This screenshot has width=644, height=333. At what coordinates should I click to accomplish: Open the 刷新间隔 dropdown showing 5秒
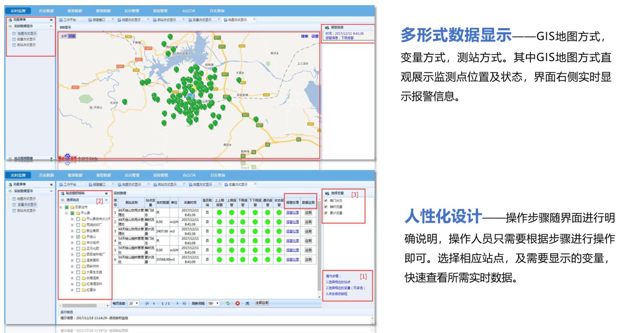(x=213, y=304)
